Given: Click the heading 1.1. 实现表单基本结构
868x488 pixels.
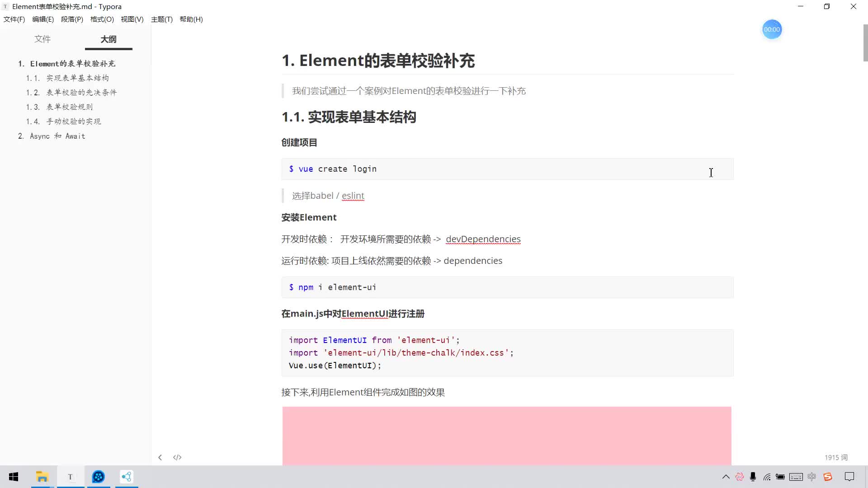Looking at the screenshot, I should click(x=349, y=117).
